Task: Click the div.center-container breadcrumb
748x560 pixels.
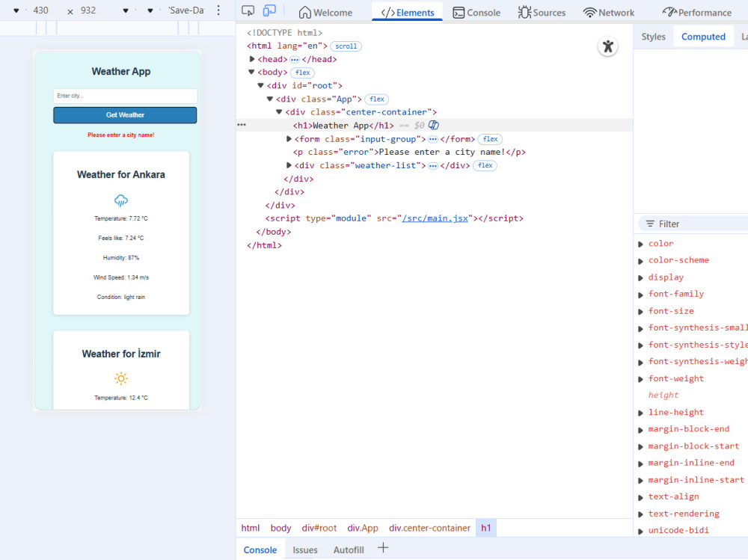Action: coord(429,528)
